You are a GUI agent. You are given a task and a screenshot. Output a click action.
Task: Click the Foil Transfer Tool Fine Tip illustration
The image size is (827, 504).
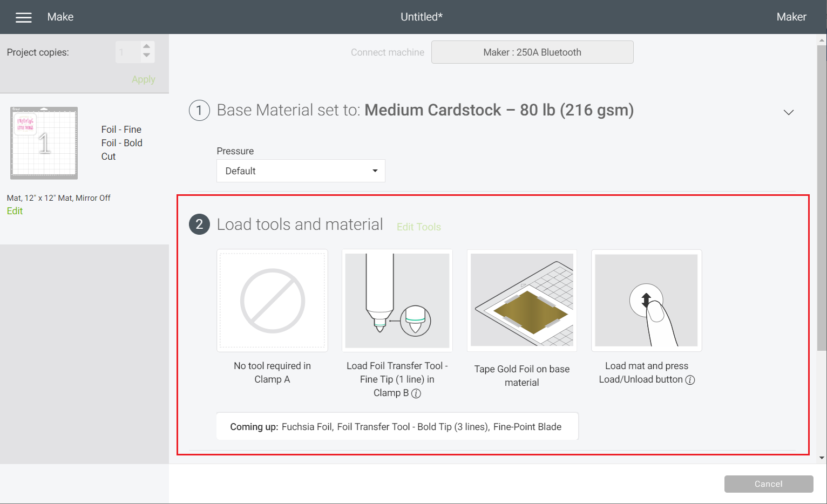397,301
